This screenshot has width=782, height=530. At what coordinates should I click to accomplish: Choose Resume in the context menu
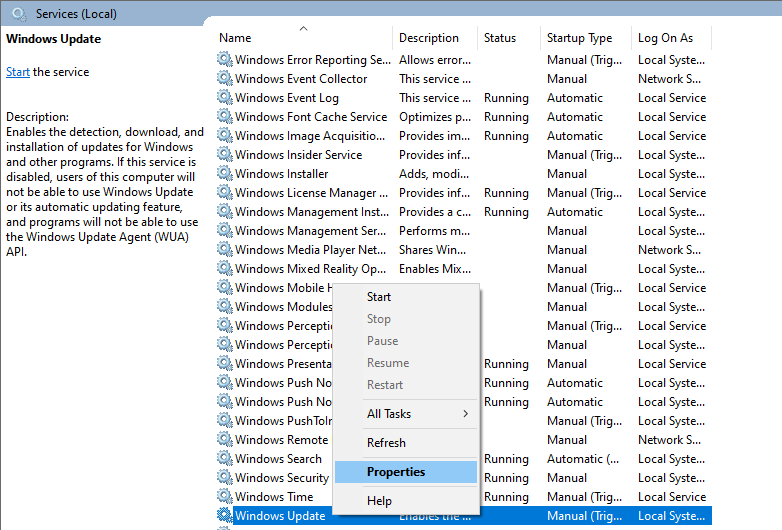pyautogui.click(x=388, y=362)
